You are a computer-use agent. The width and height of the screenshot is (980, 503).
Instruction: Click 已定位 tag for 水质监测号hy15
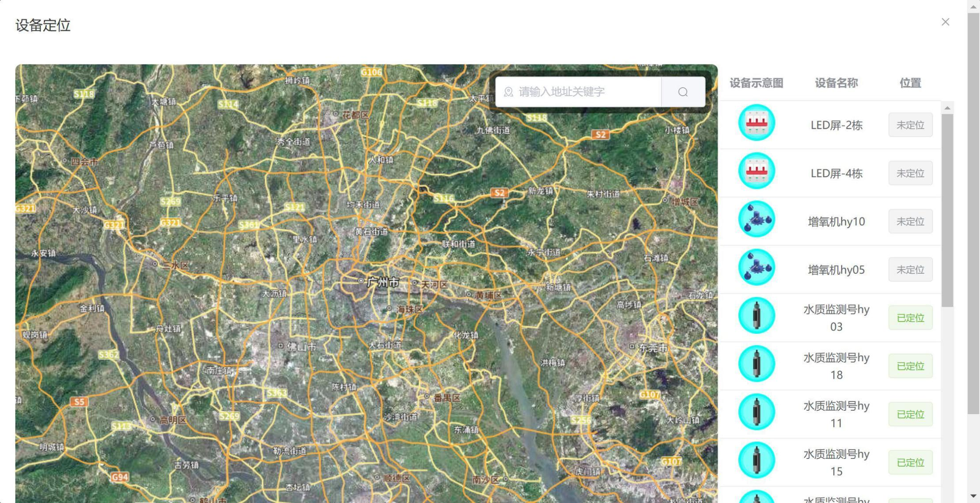(910, 462)
